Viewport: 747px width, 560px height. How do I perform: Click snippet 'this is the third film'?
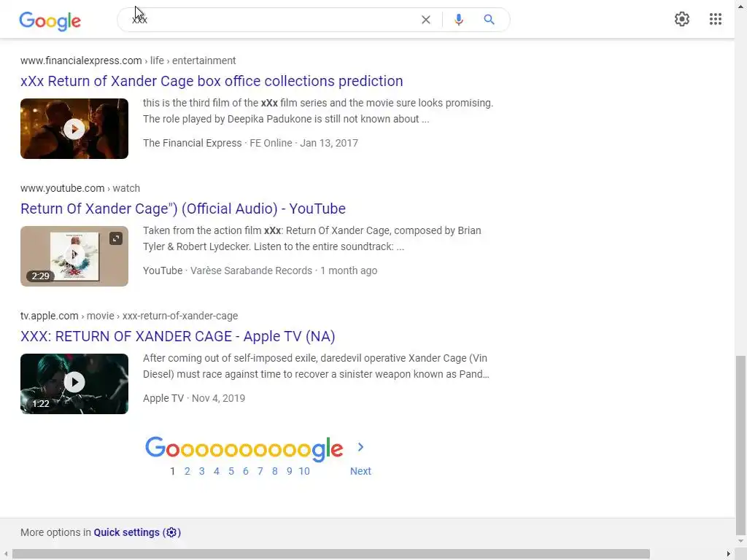click(x=318, y=111)
